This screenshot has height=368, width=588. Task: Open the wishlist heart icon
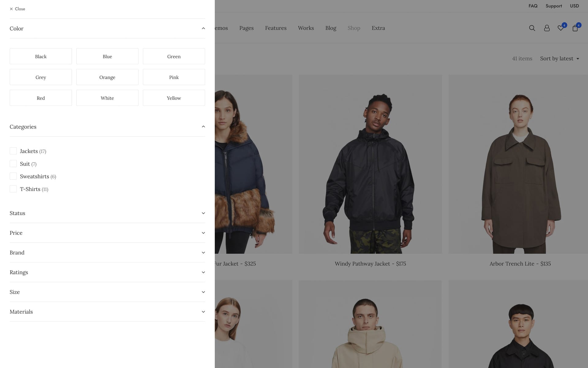[560, 28]
